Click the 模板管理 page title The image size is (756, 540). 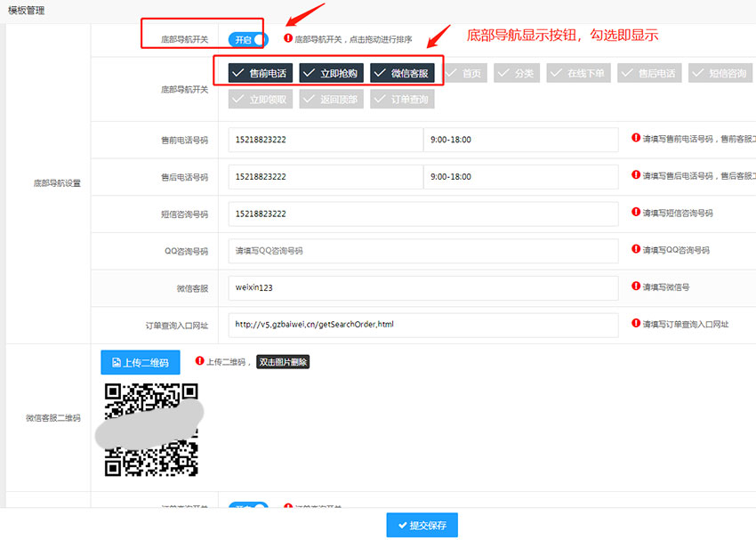pos(27,11)
